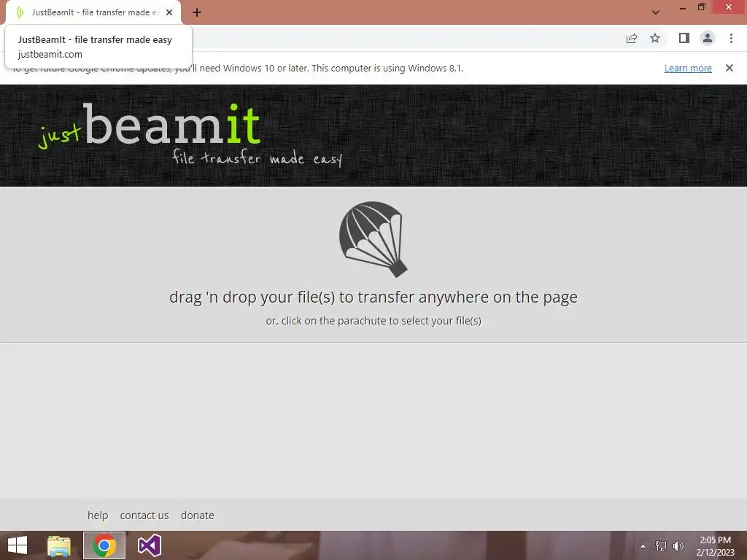Image resolution: width=747 pixels, height=560 pixels.
Task: Open the volume tray icon
Action: click(678, 546)
